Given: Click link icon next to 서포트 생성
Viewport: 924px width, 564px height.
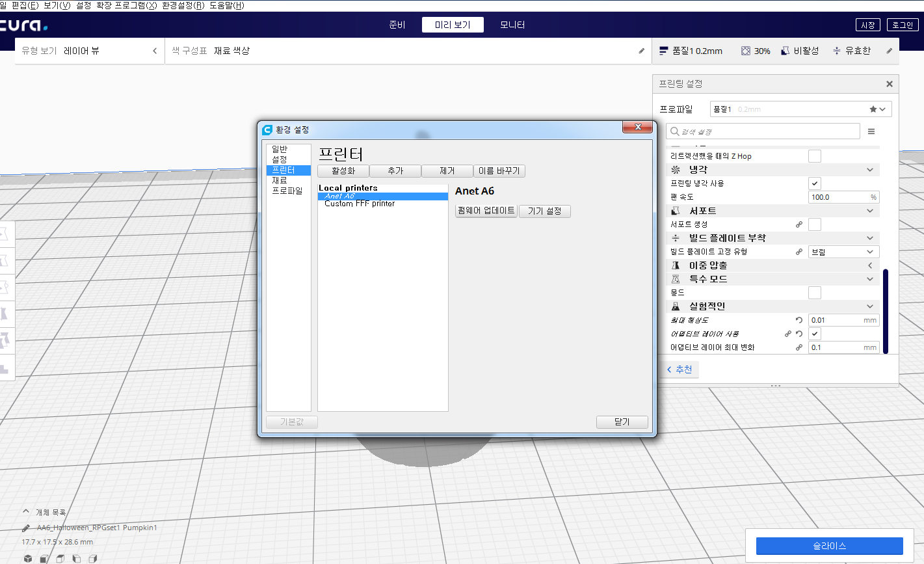Looking at the screenshot, I should (799, 224).
